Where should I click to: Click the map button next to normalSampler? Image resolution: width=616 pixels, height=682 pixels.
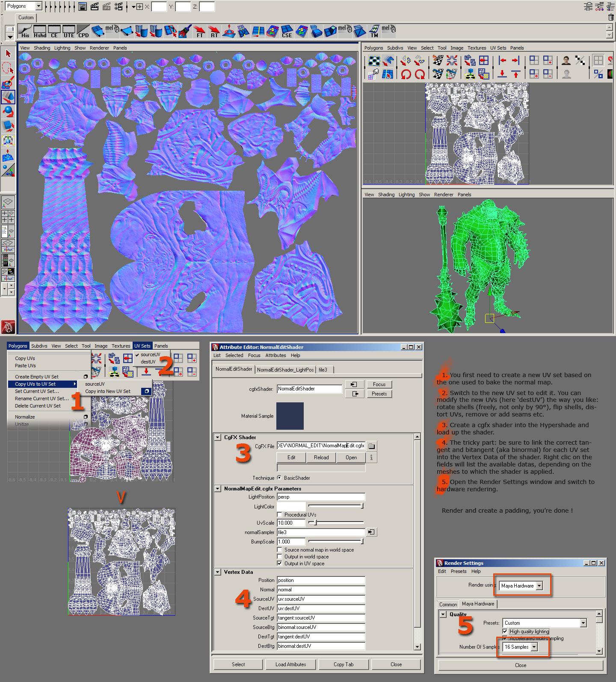click(371, 532)
